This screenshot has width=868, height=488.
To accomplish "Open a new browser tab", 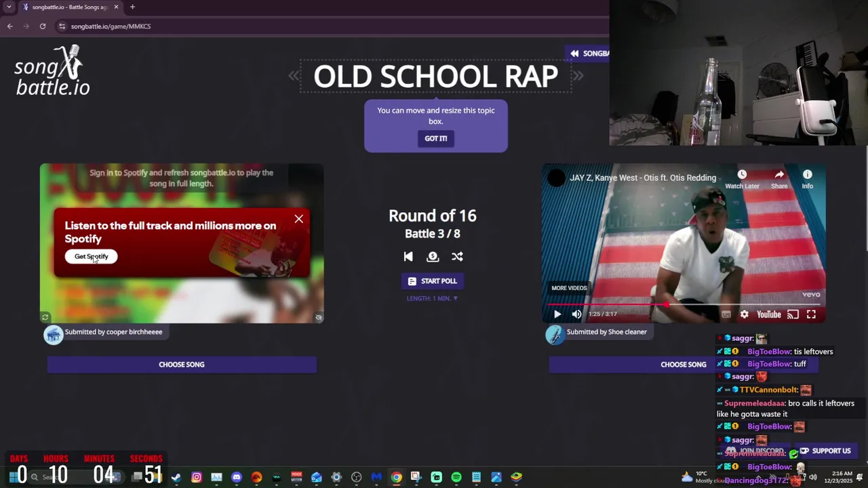I will pos(132,7).
